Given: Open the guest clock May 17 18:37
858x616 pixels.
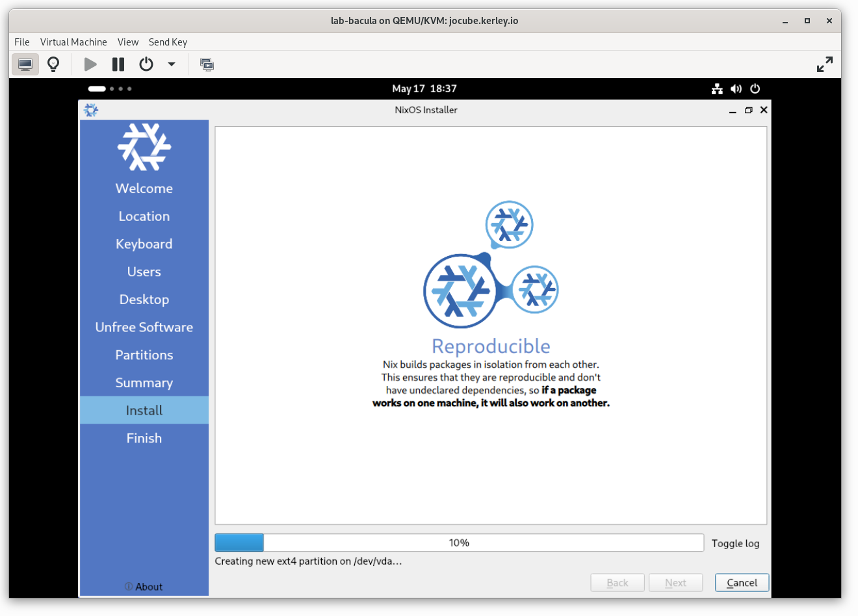Looking at the screenshot, I should tap(424, 89).
